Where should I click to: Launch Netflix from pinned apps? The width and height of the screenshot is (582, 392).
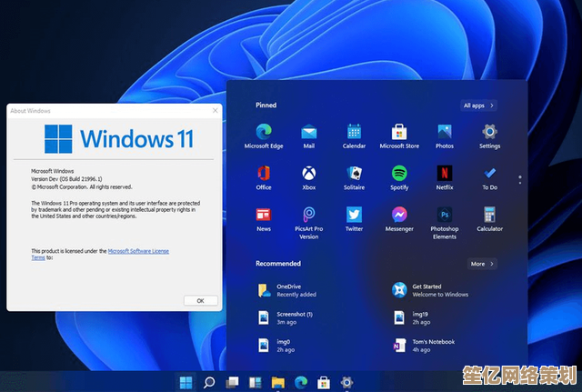tap(445, 174)
